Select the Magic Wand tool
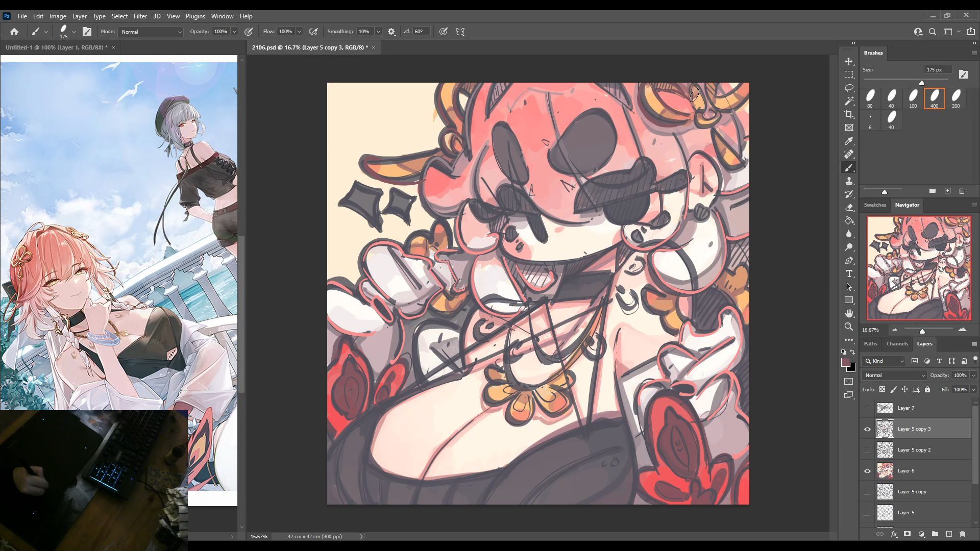 [849, 101]
